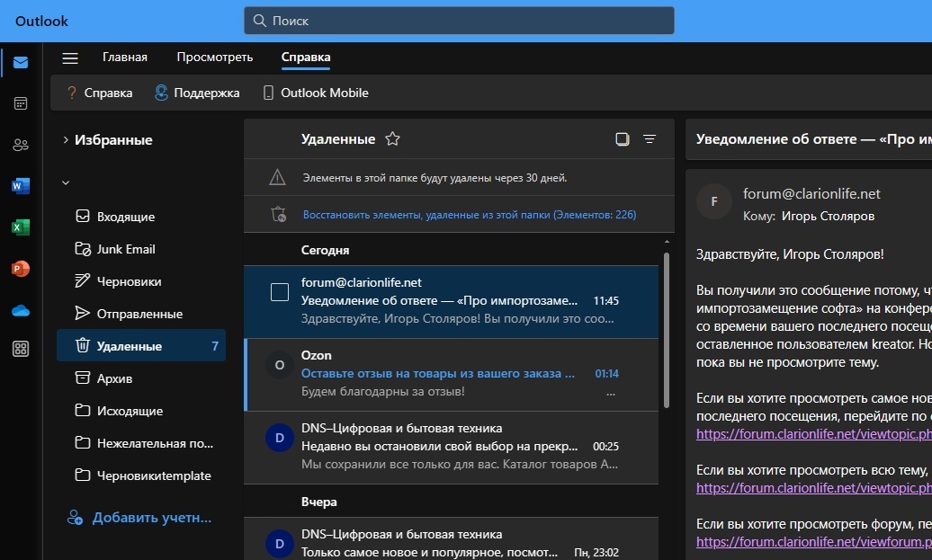The image size is (932, 560).
Task: Launch Word from the app sidebar
Action: (x=21, y=186)
